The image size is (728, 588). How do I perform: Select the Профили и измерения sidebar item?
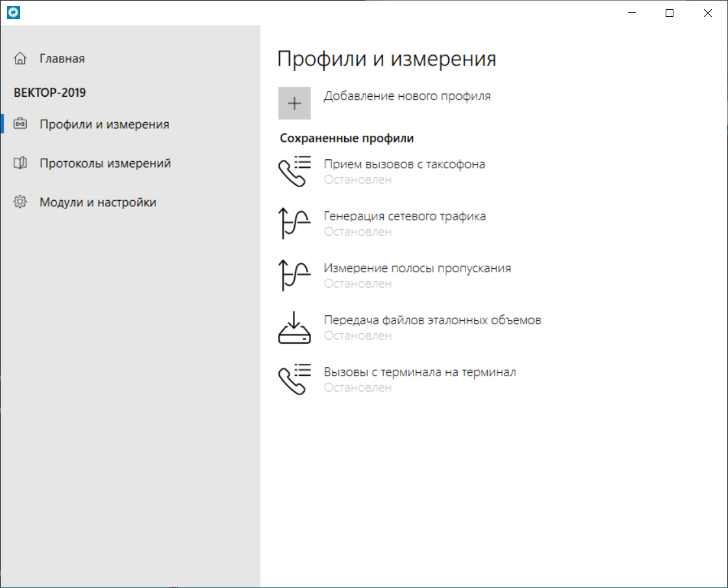pos(104,124)
